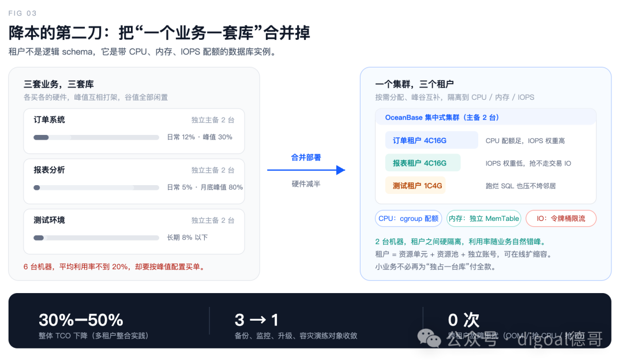
Task: Click the '日常 5% · 月底峰值 80%' value
Action: tap(205, 187)
